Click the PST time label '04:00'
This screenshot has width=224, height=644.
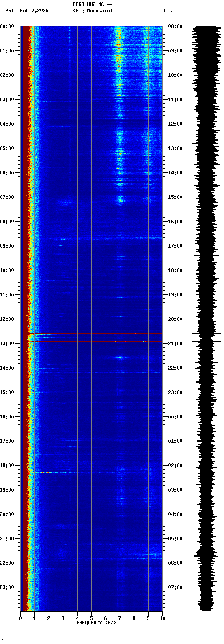(x=7, y=124)
